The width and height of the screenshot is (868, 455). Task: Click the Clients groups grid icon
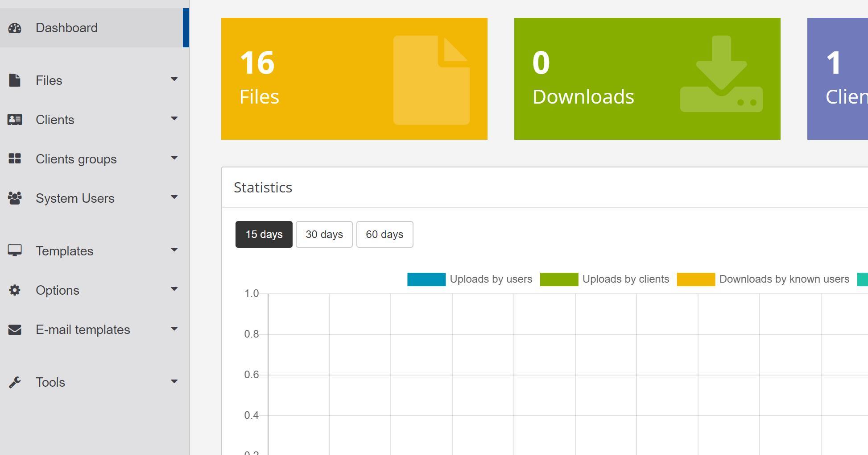pyautogui.click(x=15, y=159)
